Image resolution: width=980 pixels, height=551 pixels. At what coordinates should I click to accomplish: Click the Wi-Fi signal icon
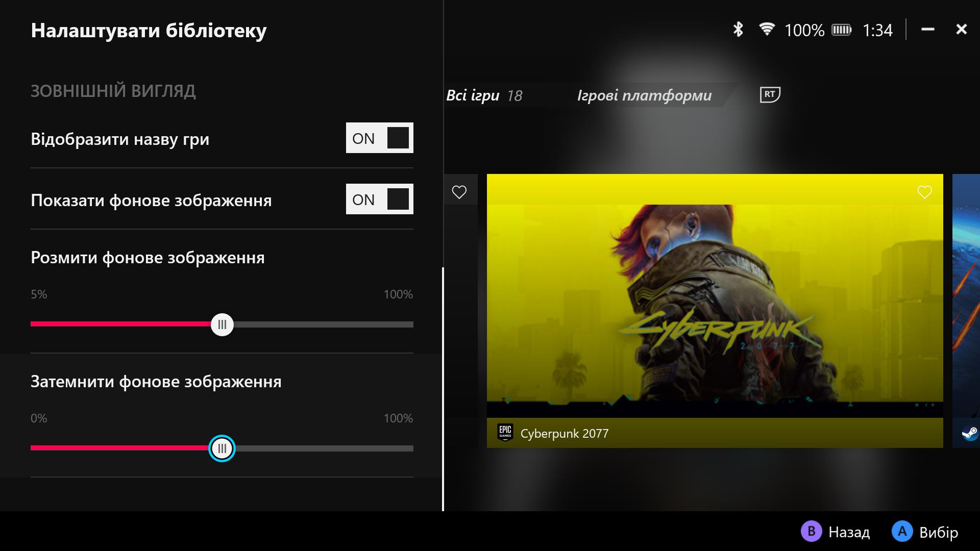766,29
